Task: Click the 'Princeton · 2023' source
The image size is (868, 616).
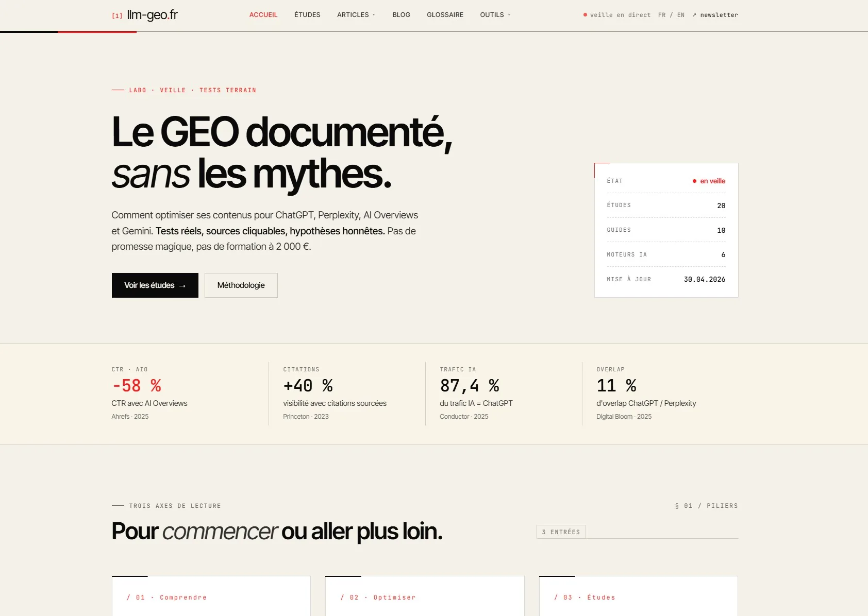Action: [306, 417]
